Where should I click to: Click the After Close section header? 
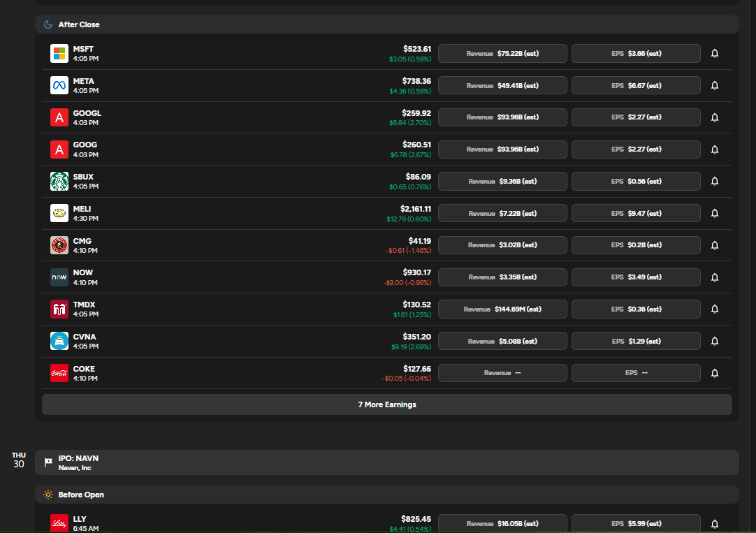pyautogui.click(x=386, y=24)
